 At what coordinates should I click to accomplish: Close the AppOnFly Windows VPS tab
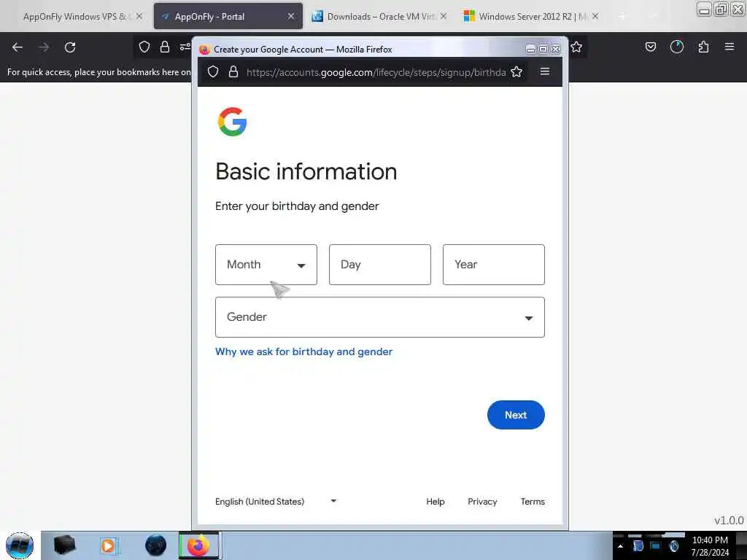(x=139, y=16)
